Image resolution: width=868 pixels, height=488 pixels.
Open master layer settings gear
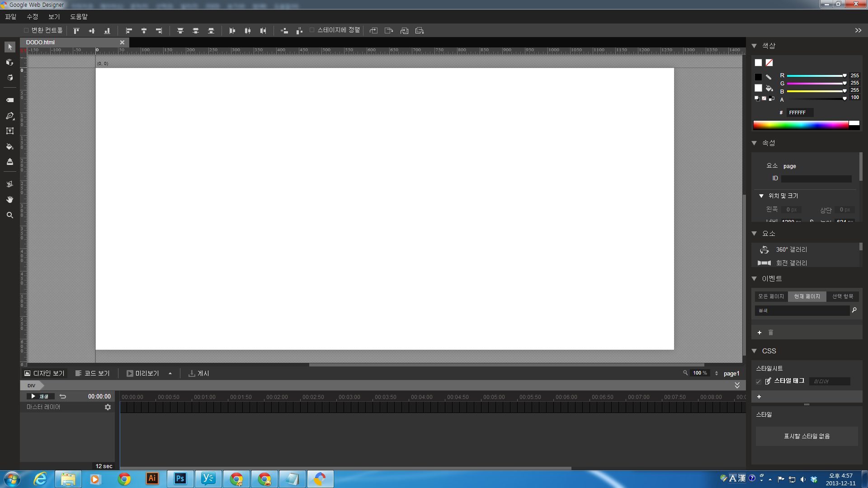tap(108, 407)
